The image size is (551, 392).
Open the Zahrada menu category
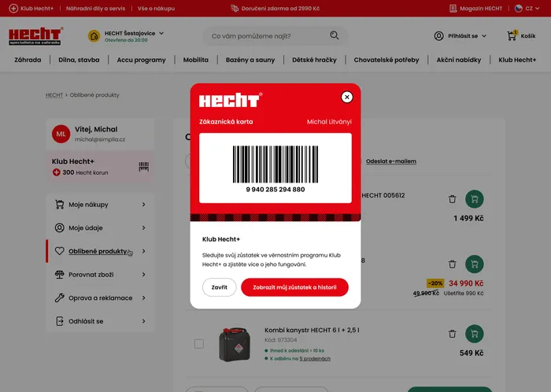pyautogui.click(x=28, y=60)
